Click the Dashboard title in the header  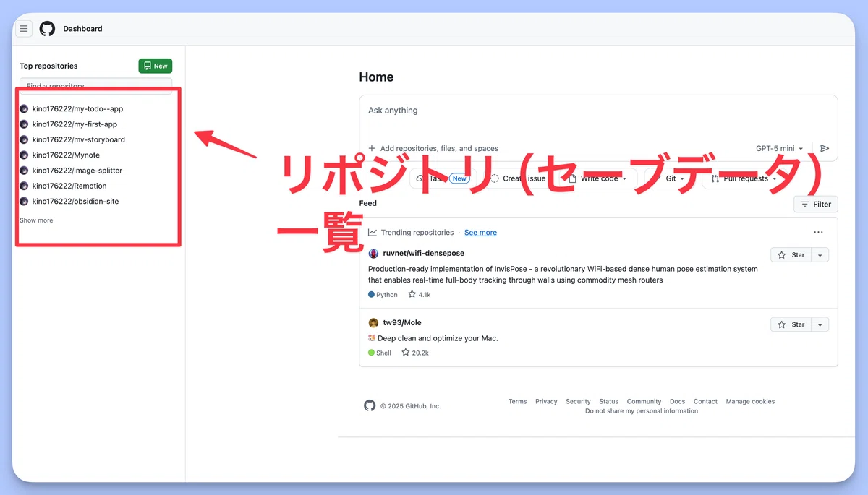tap(82, 29)
